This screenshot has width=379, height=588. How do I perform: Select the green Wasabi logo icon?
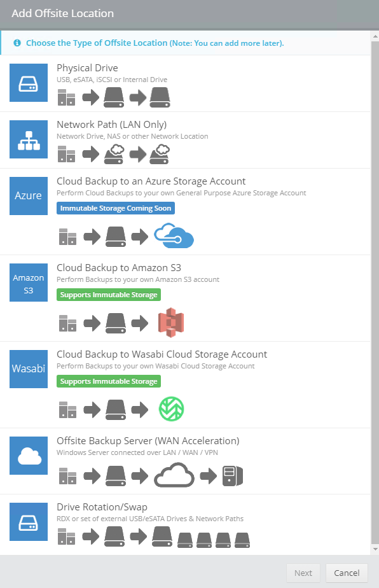171,409
